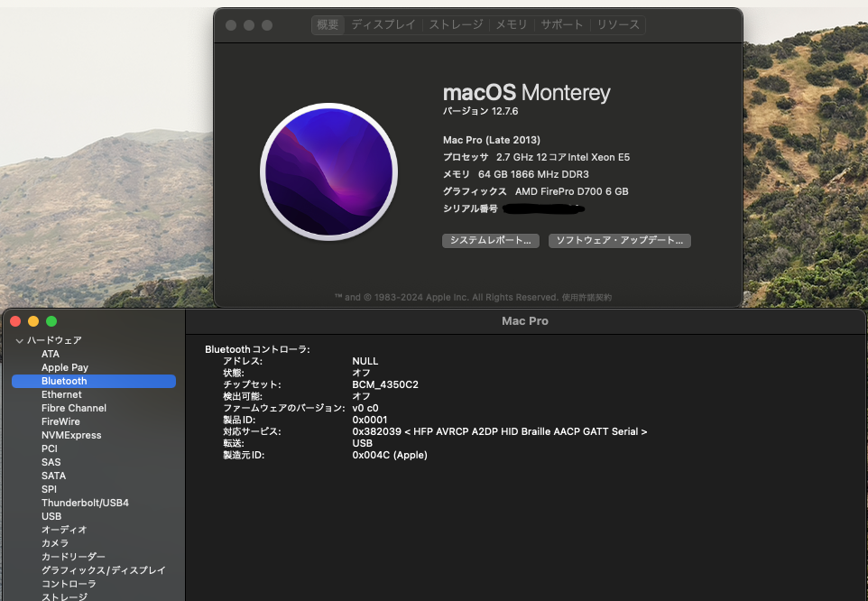The image size is (868, 601).
Task: Open the リソース tab
Action: coord(618,25)
